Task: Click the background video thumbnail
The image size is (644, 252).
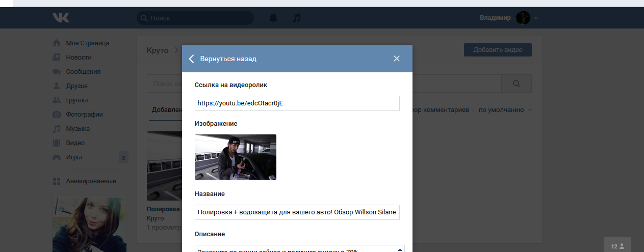Action: coord(164,166)
